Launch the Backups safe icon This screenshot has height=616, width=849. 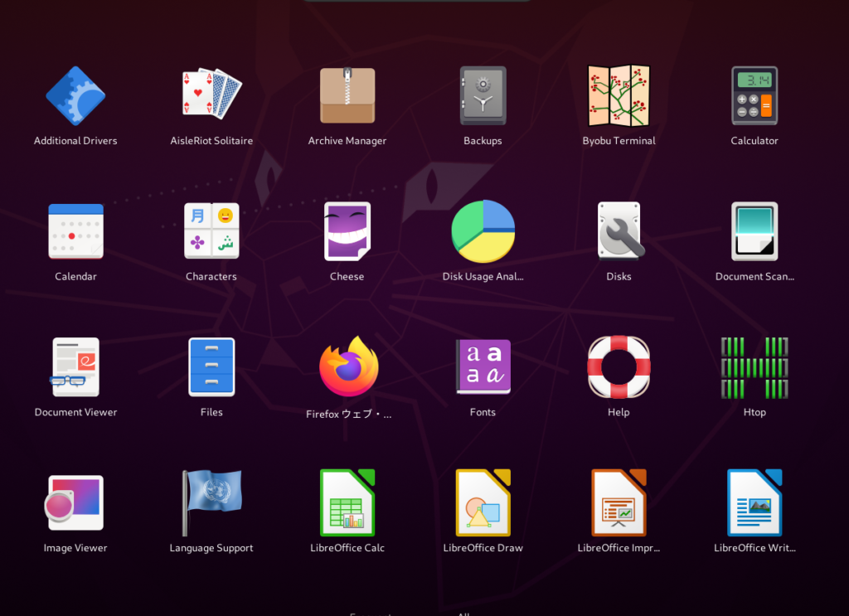pyautogui.click(x=483, y=96)
